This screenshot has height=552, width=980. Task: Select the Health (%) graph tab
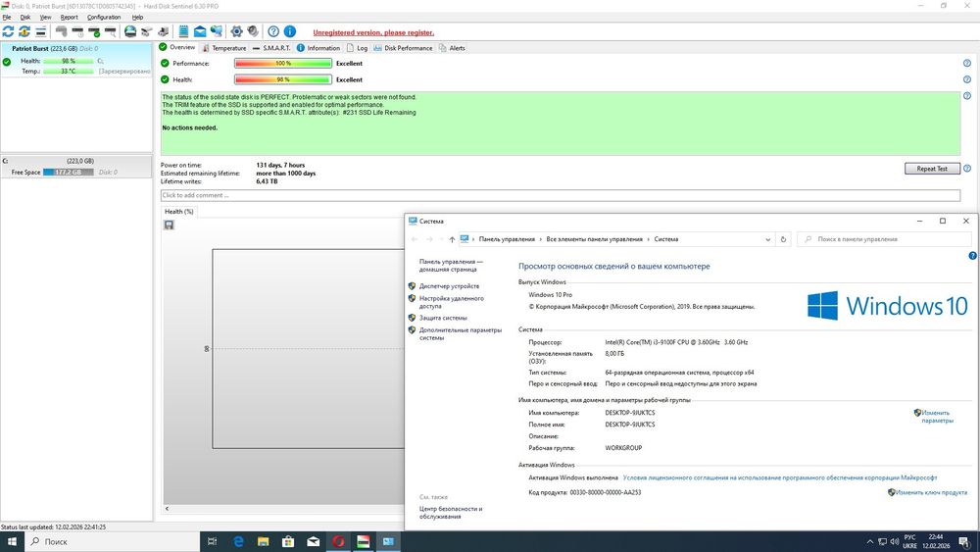[x=178, y=212]
